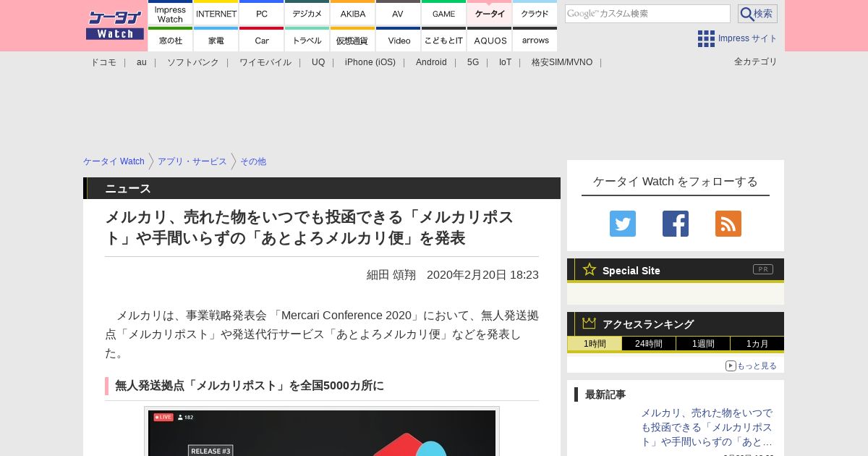Click the Special Site heading
This screenshot has width=868, height=456.
click(x=631, y=271)
